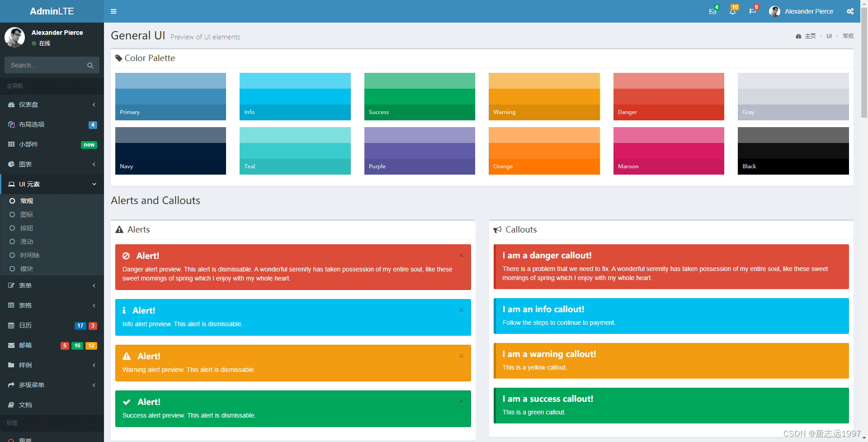
Task: Click the 邮箱 envelope icon in sidebar
Action: point(11,345)
